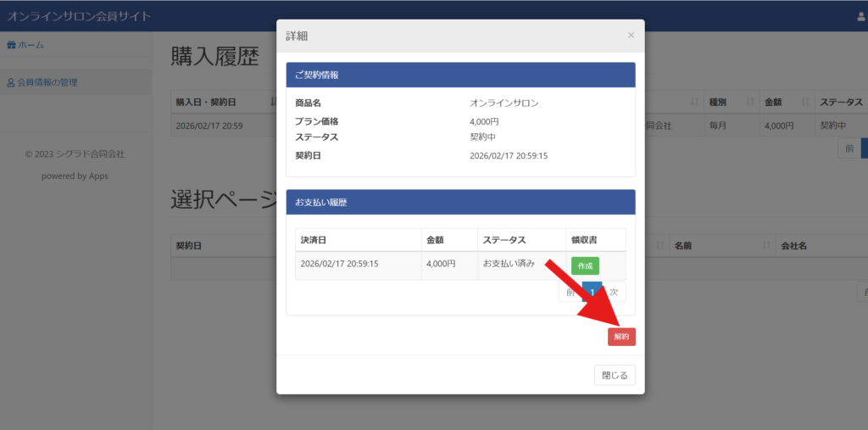Click the user account icon in header

click(861, 17)
